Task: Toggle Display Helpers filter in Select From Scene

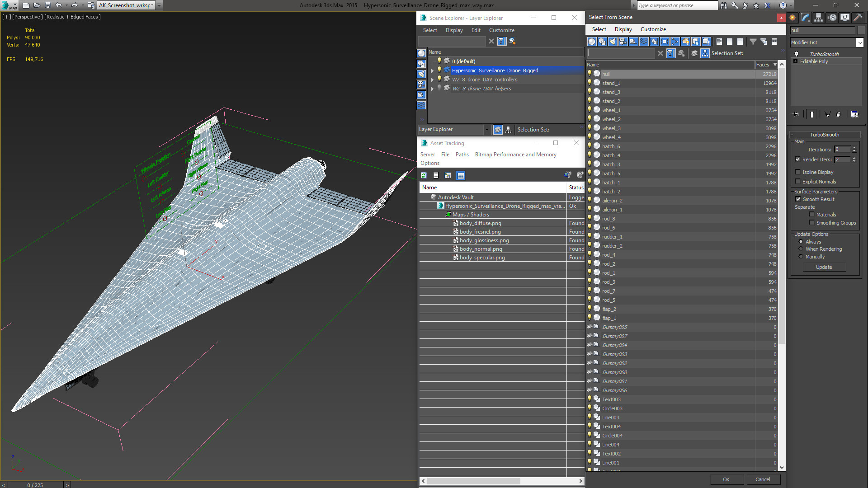Action: (x=633, y=42)
